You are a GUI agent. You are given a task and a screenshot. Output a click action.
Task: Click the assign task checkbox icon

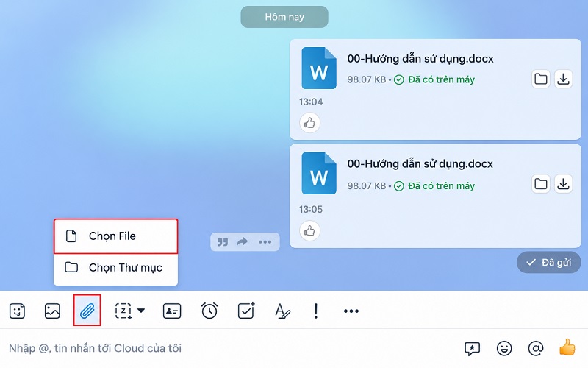246,311
